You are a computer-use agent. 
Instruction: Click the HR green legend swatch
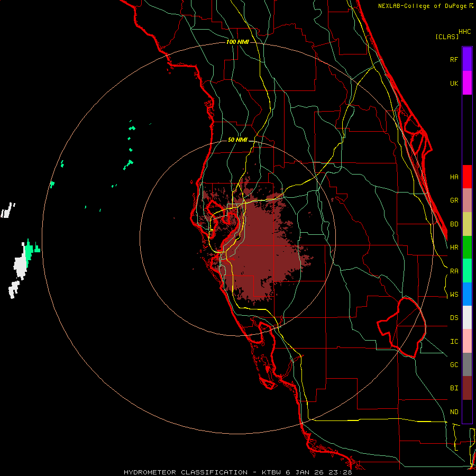coord(467,248)
